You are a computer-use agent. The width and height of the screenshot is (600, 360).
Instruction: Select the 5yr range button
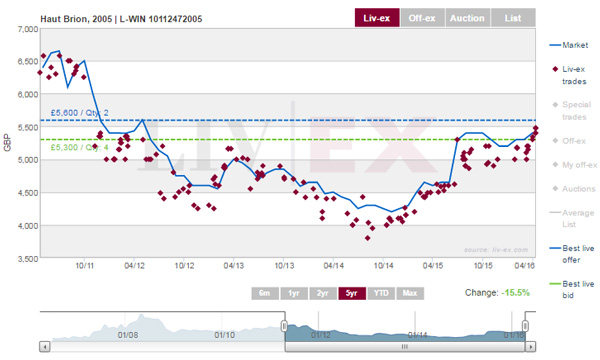[352, 293]
